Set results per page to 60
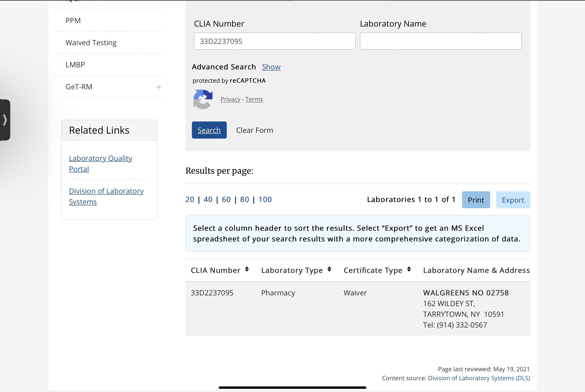The height and width of the screenshot is (392, 585). [x=226, y=199]
